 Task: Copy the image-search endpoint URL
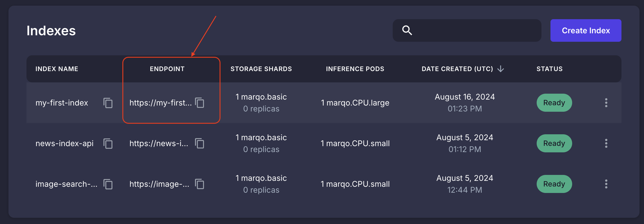[200, 184]
